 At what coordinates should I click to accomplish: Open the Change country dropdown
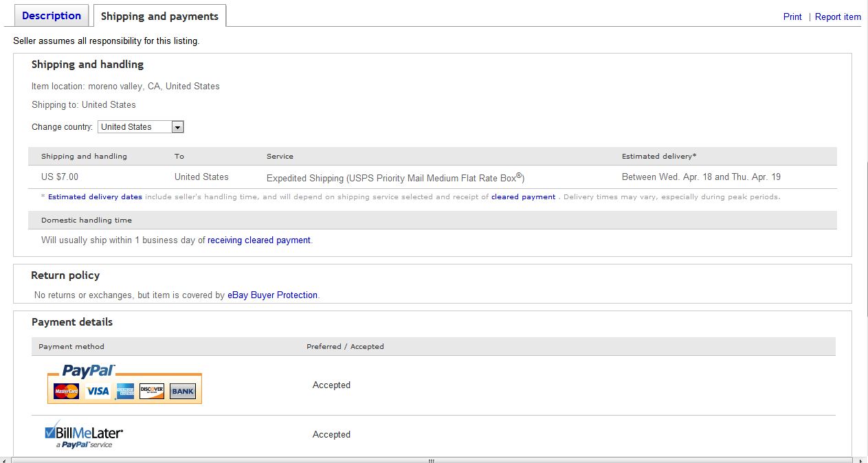pyautogui.click(x=141, y=127)
